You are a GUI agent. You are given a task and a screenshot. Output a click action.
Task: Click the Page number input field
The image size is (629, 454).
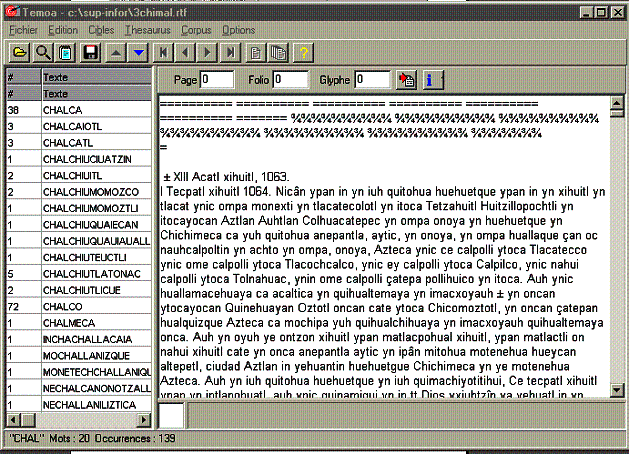tap(217, 79)
